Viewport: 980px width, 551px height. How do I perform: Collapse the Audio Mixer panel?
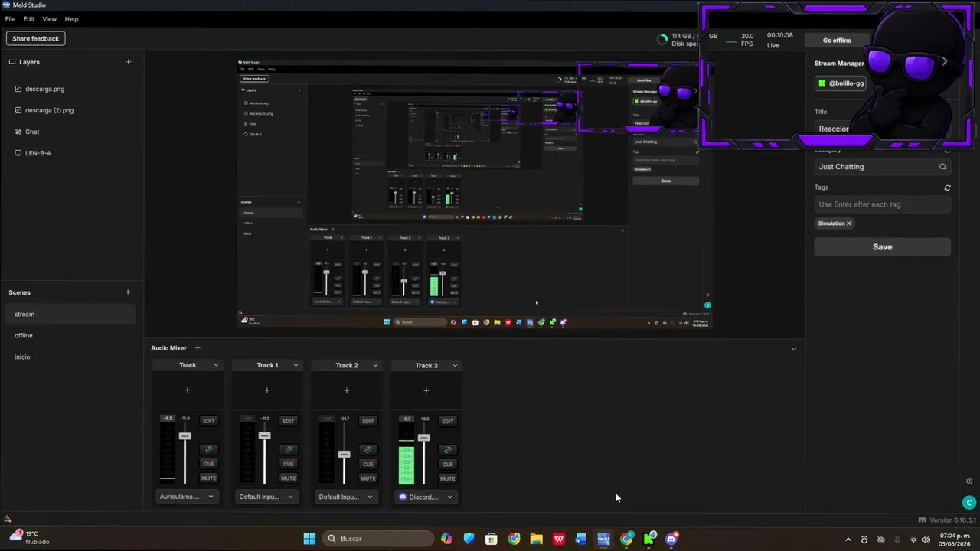(794, 349)
